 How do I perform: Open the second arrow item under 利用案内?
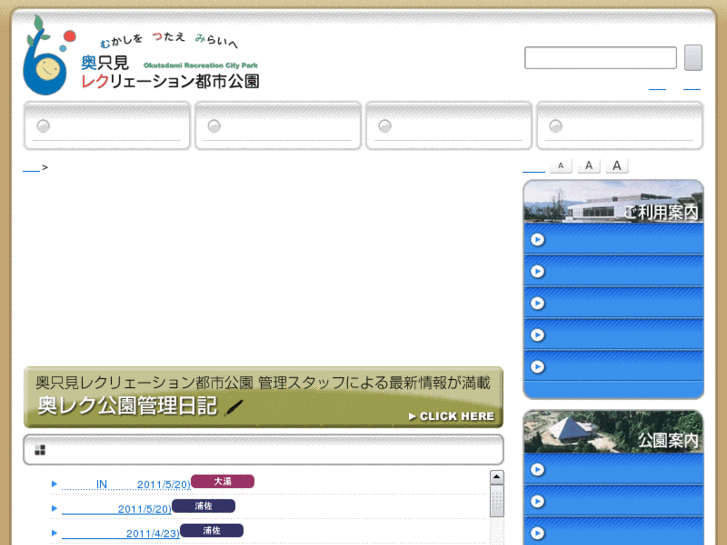click(x=613, y=271)
